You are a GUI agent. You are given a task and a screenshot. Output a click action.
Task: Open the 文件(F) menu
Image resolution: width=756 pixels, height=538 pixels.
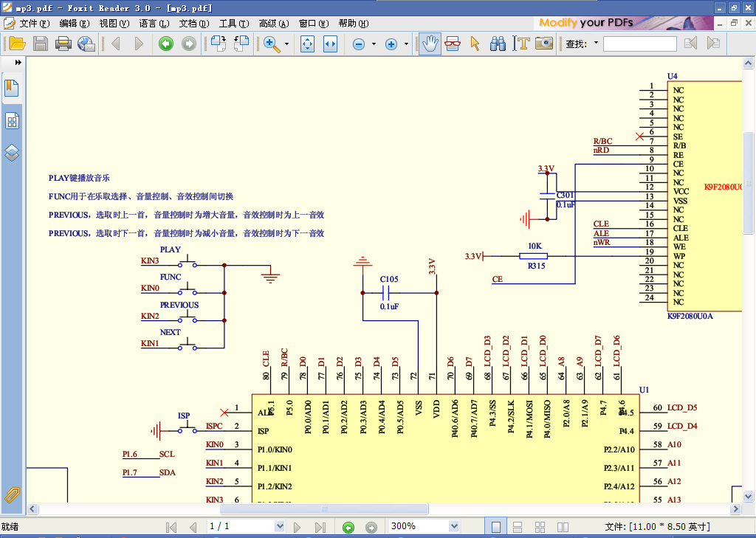(x=34, y=23)
